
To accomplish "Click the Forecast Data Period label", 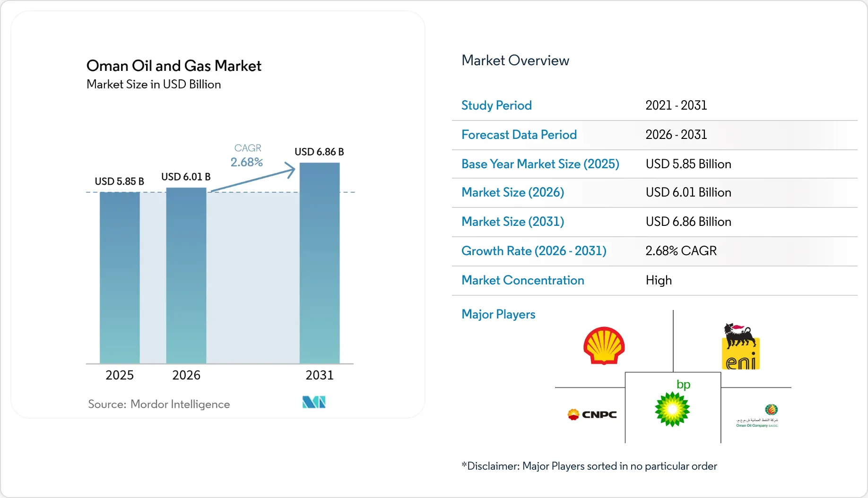I will click(x=519, y=135).
